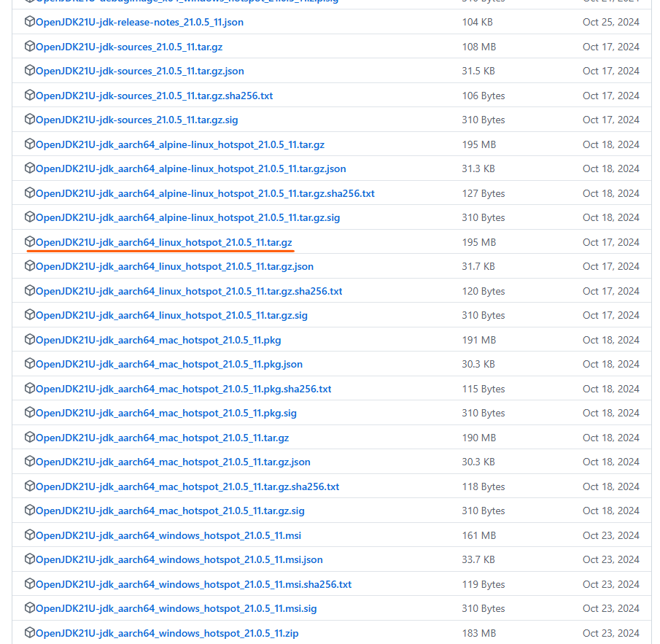Download jdk_aarch64_windows_hotspot .zip archive

(x=167, y=632)
